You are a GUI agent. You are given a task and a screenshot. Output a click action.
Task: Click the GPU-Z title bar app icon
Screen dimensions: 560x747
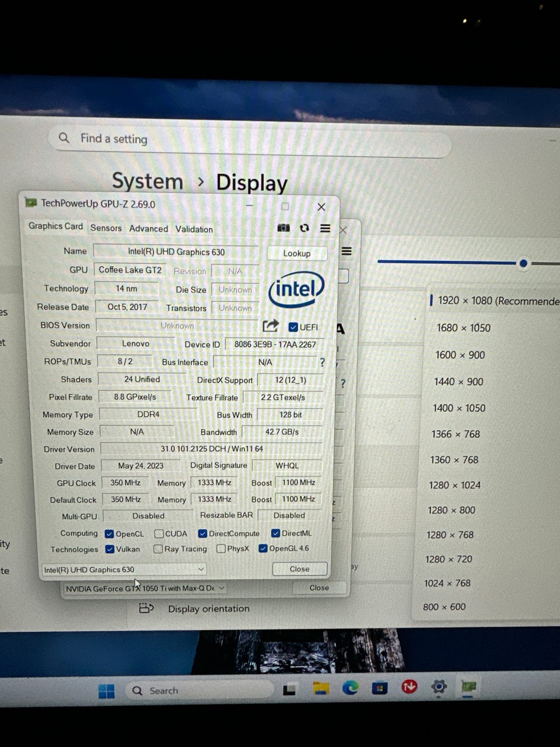[30, 203]
